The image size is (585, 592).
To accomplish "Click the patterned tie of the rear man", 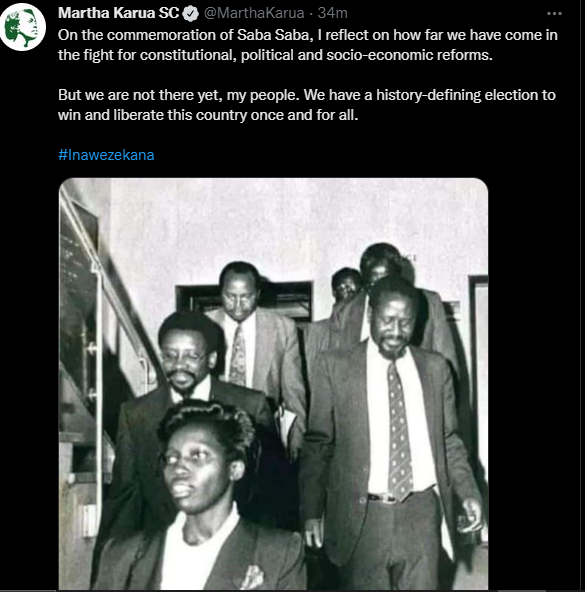I will pyautogui.click(x=238, y=355).
